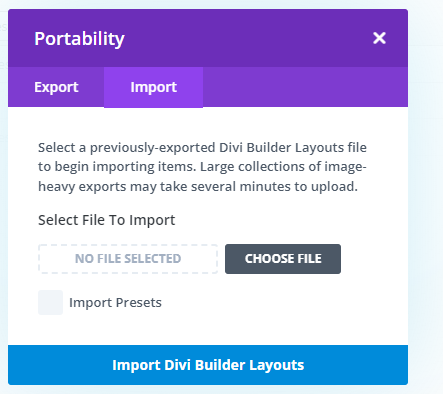
Task: Click empty tab bar area right of Import
Action: pyautogui.click(x=305, y=87)
